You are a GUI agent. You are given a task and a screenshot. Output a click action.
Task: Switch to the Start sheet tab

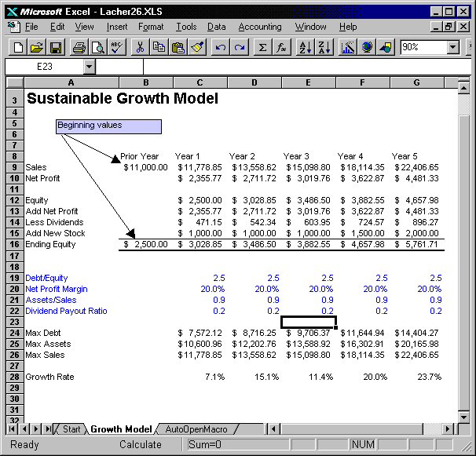pos(71,429)
